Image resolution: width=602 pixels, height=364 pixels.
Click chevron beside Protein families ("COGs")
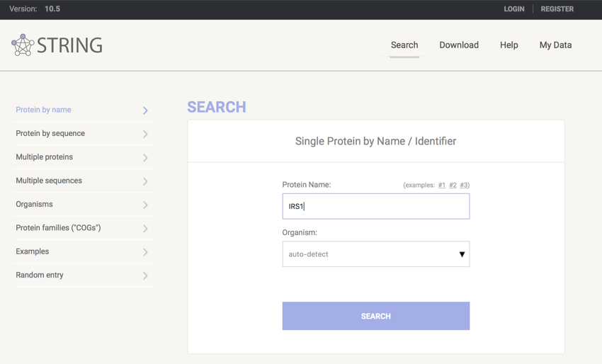[145, 229]
